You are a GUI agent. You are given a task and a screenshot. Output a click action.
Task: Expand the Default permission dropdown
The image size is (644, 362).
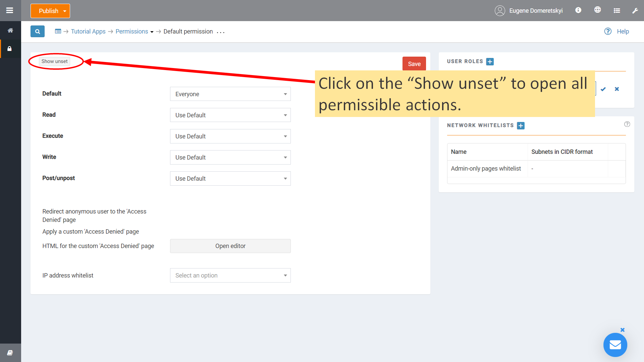pos(230,94)
